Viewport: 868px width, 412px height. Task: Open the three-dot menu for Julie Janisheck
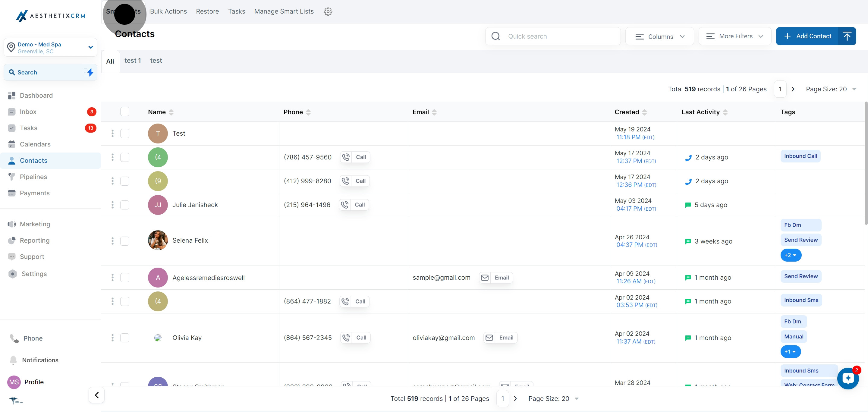click(112, 205)
